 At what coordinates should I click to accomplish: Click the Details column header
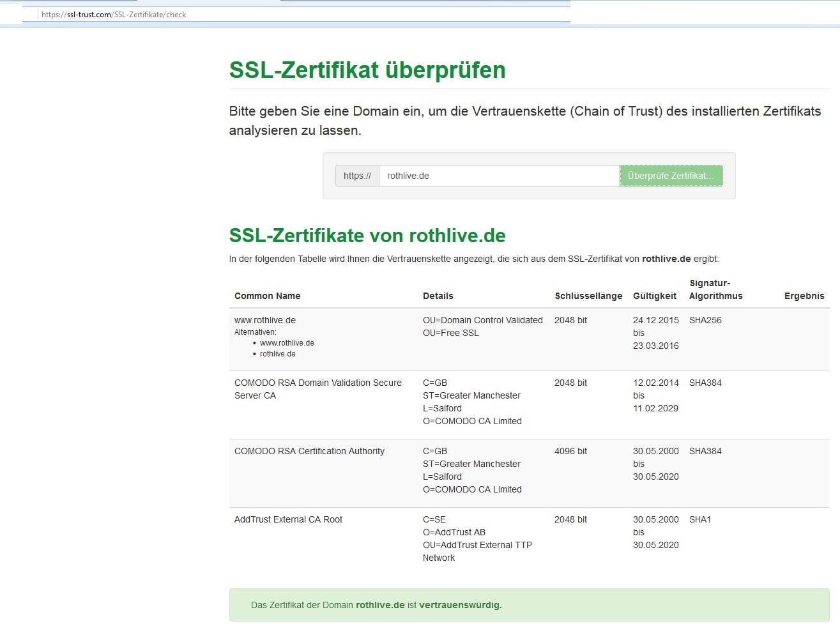[x=438, y=296]
